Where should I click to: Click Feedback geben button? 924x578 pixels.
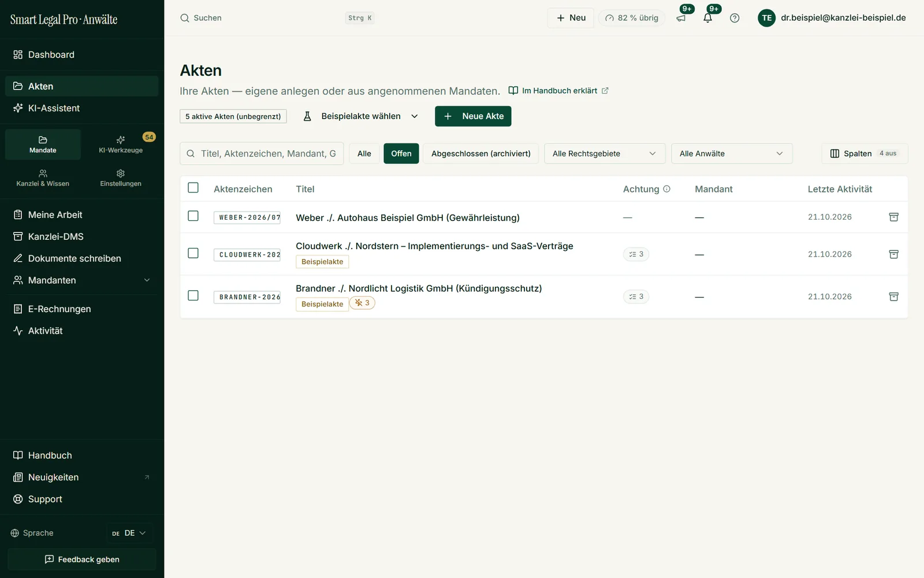point(81,560)
